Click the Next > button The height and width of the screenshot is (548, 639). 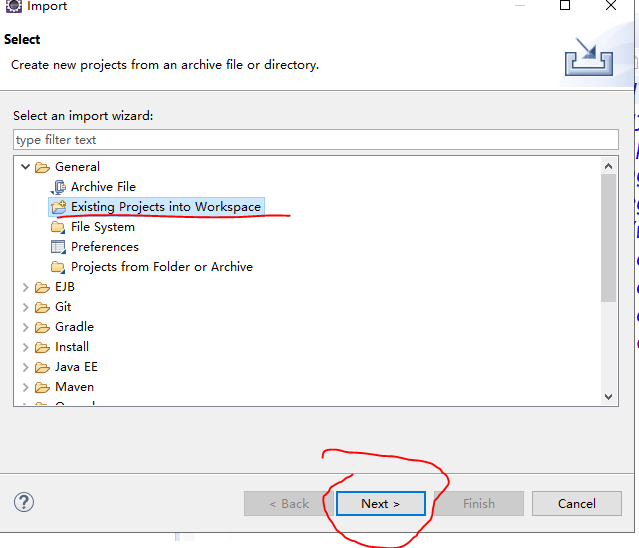(x=381, y=504)
